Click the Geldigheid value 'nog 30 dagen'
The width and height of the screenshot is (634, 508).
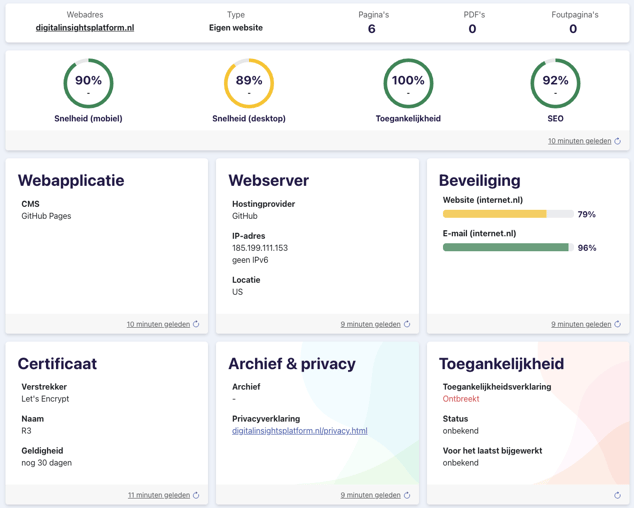[x=46, y=463]
